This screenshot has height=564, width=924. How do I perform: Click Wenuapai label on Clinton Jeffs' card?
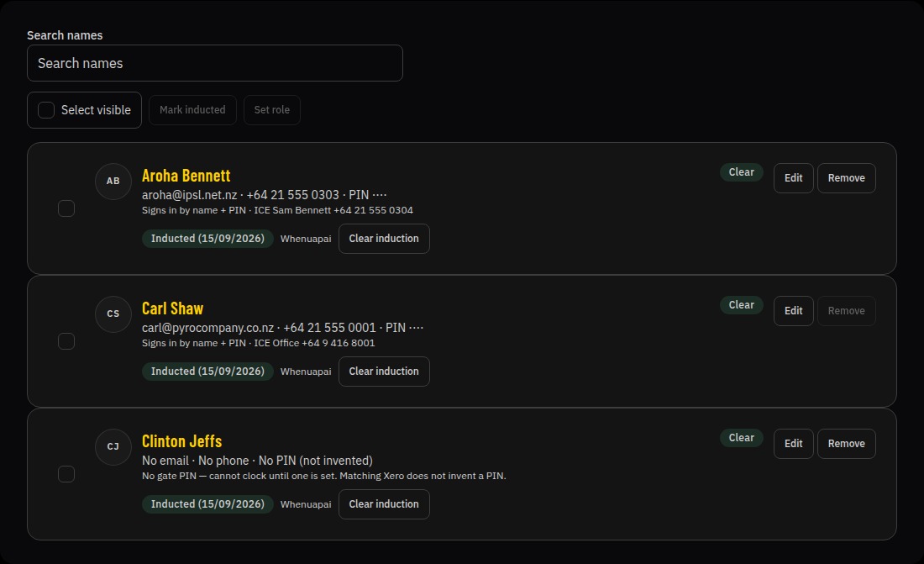(306, 504)
